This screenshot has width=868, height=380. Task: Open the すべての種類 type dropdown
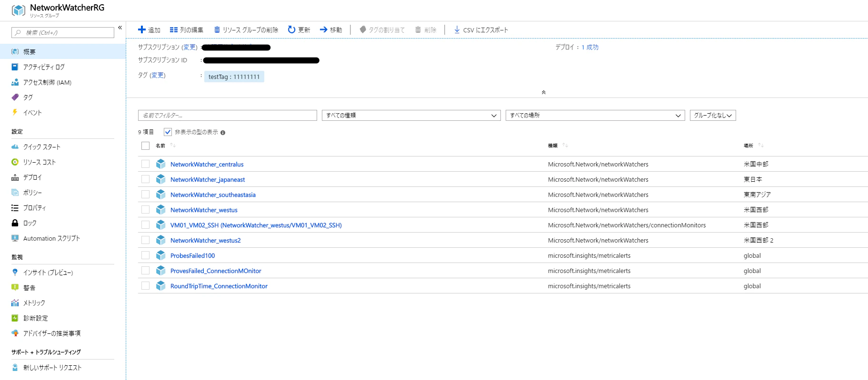click(x=411, y=116)
